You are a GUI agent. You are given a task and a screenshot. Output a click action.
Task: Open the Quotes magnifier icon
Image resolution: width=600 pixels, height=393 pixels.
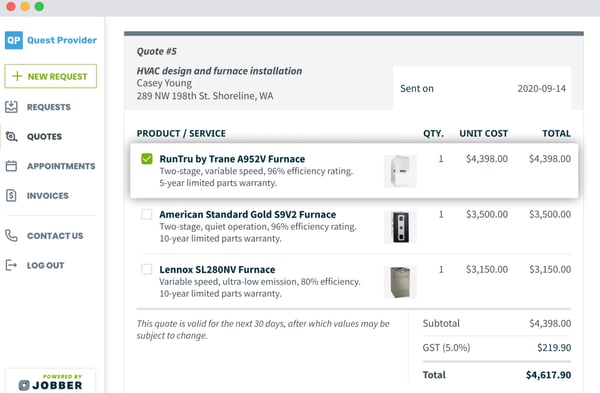(11, 136)
